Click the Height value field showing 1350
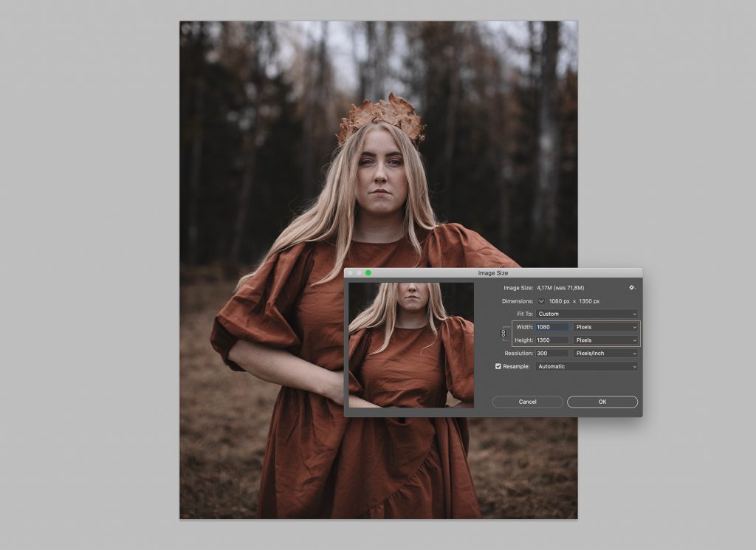 pos(552,340)
